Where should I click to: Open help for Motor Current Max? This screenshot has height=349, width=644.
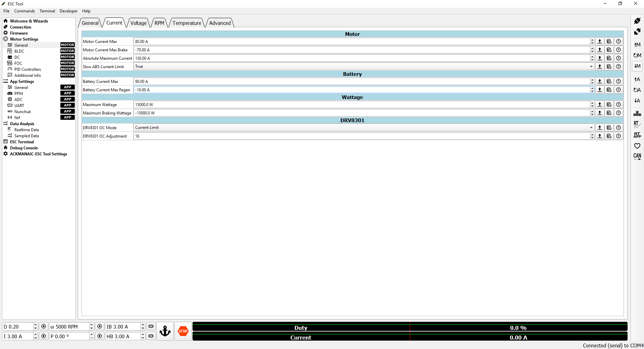[619, 42]
